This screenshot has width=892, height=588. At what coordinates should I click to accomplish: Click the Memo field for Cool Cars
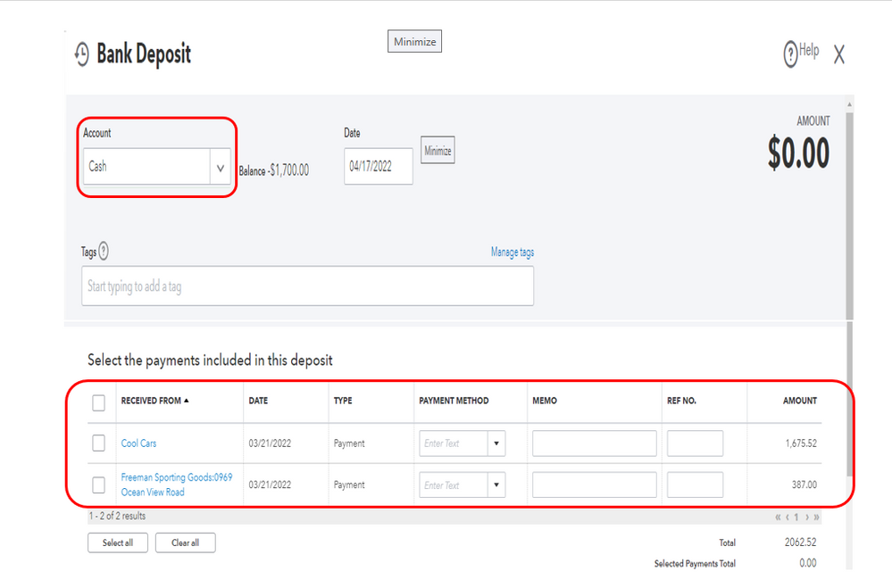593,443
